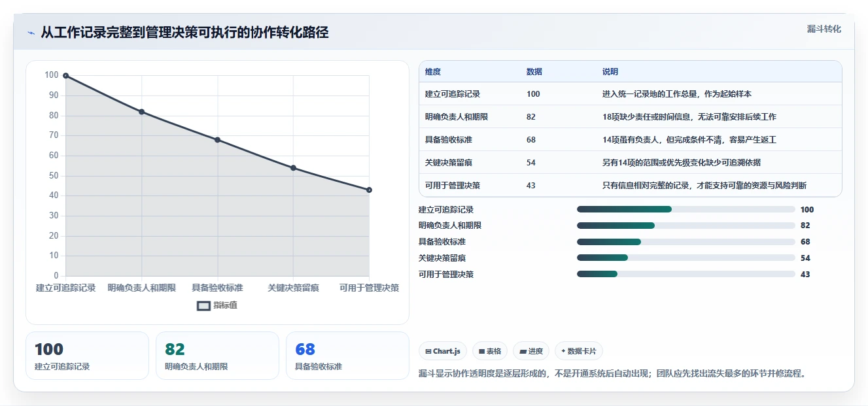Open the 100 建立可追踪记录 stat card
Screen dimensions: 868x406
pyautogui.click(x=87, y=356)
